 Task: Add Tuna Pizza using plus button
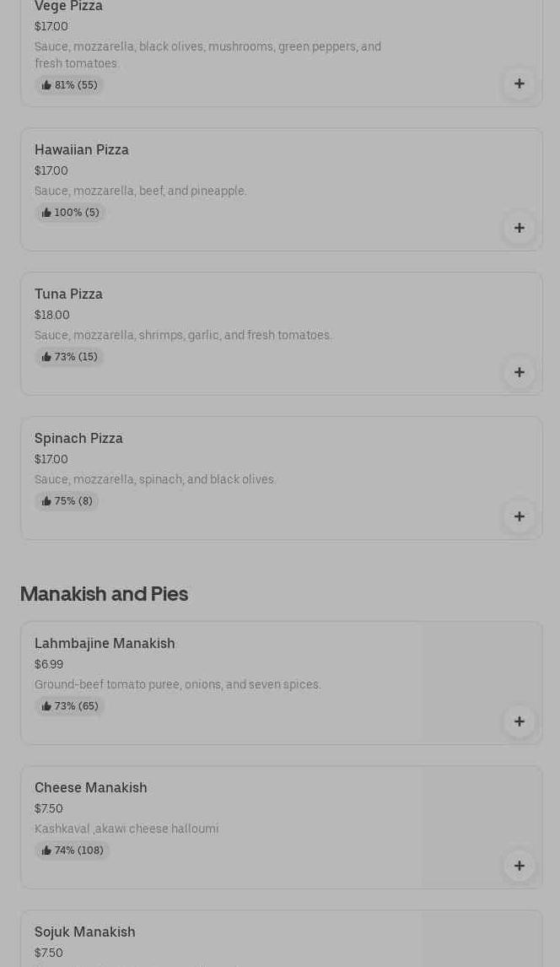click(519, 372)
